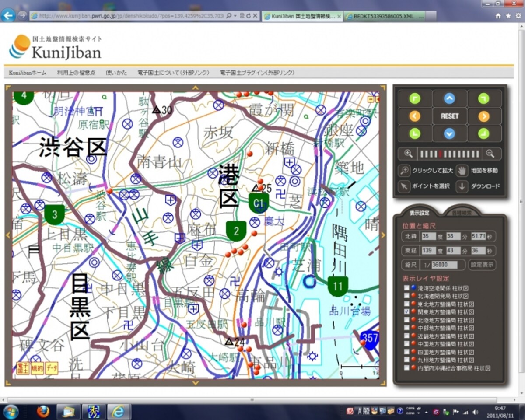Open the 表示設定 tab
Screen dimensions: 525x420
click(419, 213)
